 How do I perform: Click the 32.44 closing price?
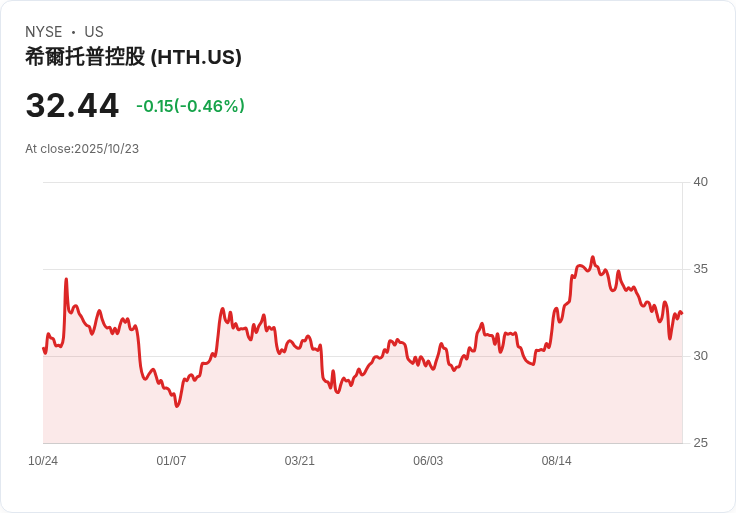72,106
